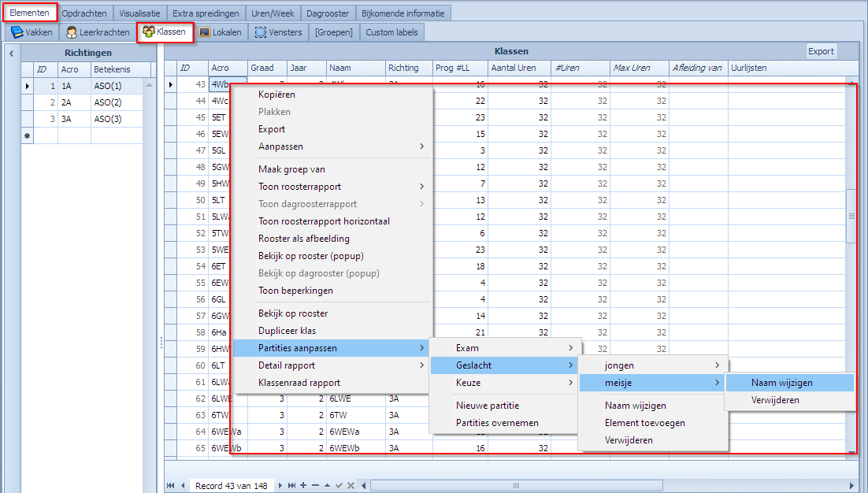Click the Afleiding van column header

click(699, 68)
